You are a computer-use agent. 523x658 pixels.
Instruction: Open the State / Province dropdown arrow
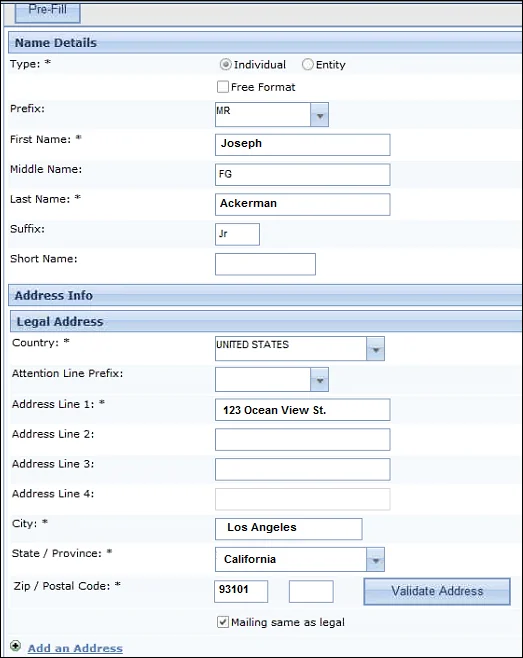pos(375,559)
